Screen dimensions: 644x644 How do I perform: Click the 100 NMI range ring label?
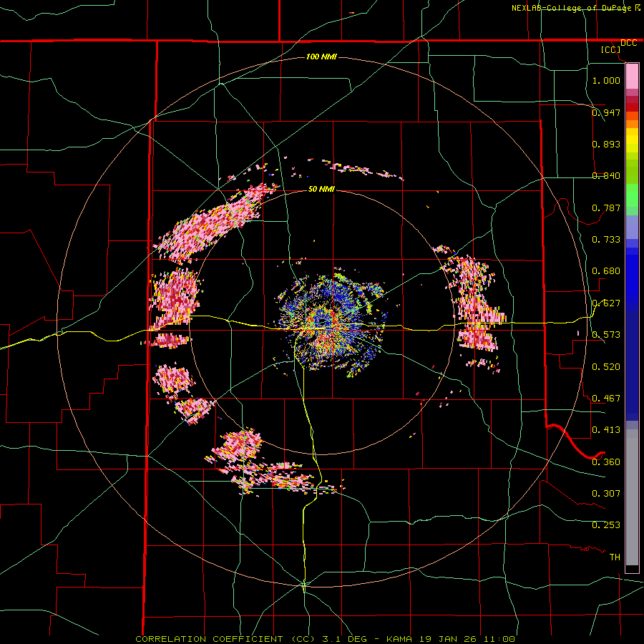coord(321,57)
